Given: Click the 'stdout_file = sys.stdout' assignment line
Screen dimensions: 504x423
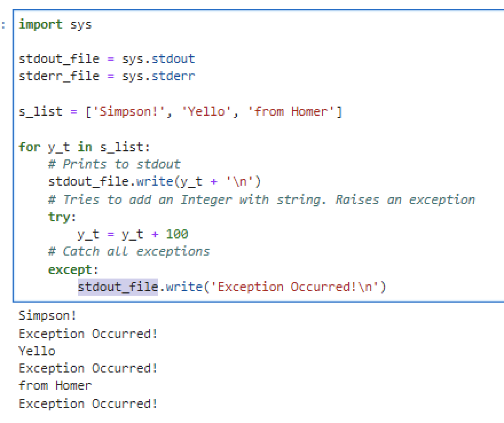Looking at the screenshot, I should tap(107, 59).
